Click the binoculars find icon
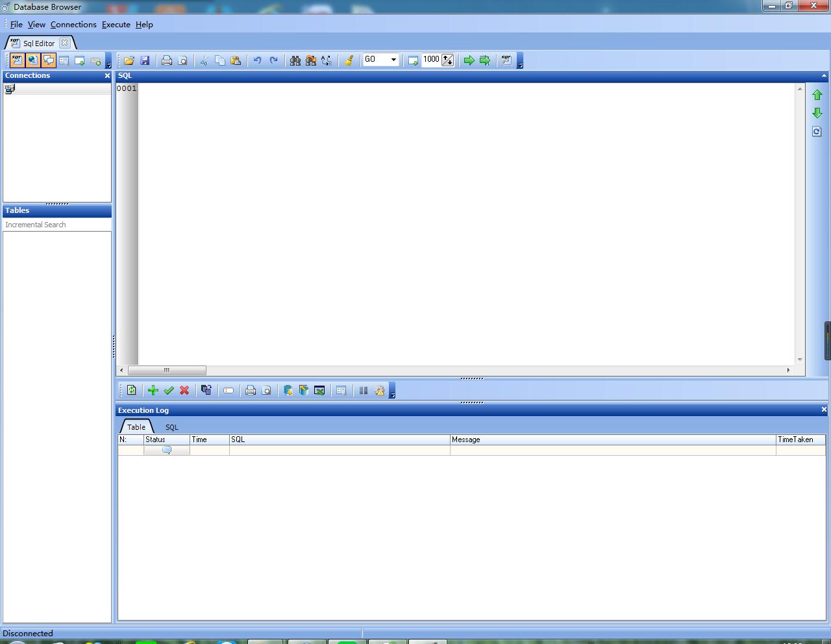Screen dimensions: 831x644 [295, 60]
